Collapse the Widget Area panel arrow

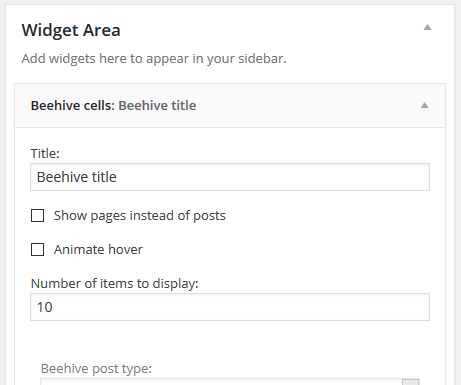coord(427,27)
